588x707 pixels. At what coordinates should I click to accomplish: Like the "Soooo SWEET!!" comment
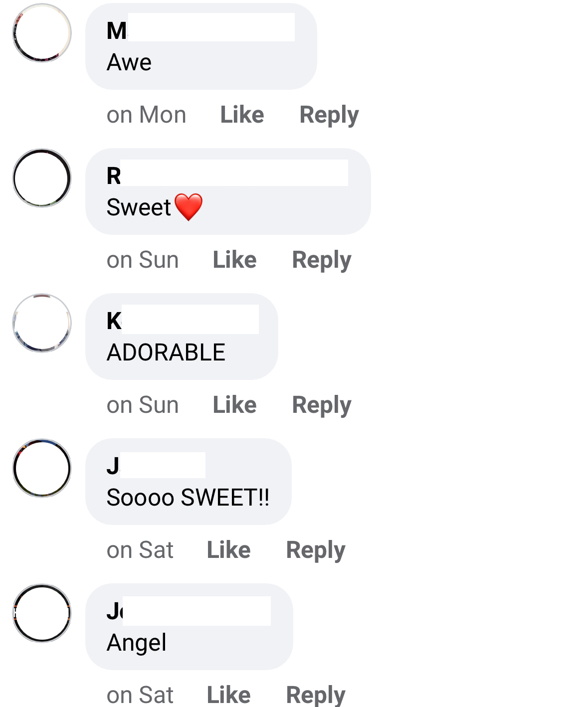[x=228, y=550]
